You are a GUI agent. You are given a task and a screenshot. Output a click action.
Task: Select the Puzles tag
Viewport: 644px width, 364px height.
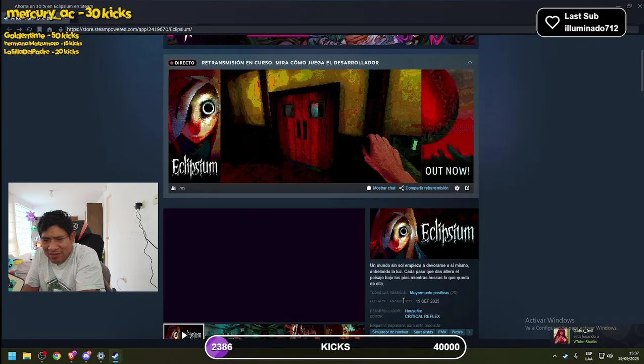coord(457,332)
